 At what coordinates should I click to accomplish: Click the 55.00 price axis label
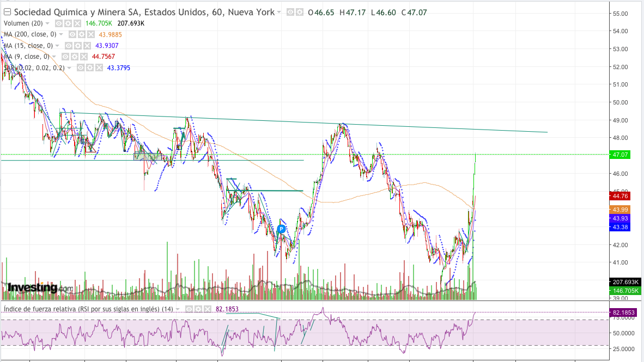[x=620, y=14]
